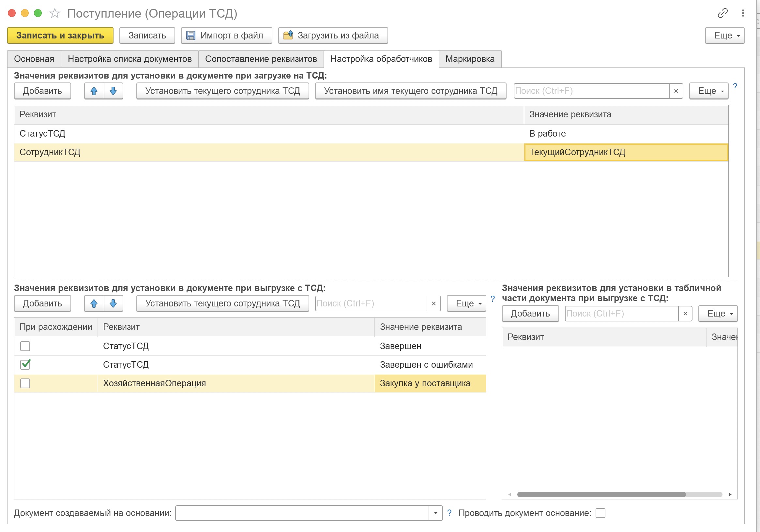Select В работе value cell
This screenshot has height=532, width=760.
pos(626,134)
